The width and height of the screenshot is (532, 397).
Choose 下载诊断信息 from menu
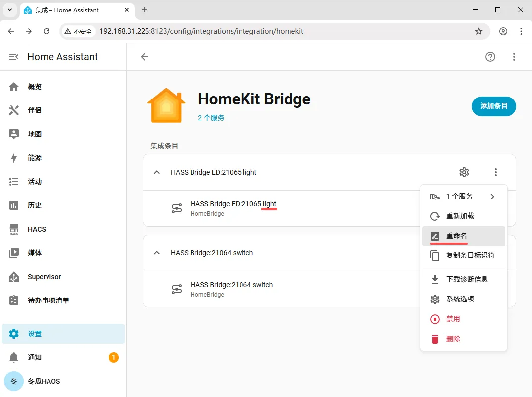point(464,279)
